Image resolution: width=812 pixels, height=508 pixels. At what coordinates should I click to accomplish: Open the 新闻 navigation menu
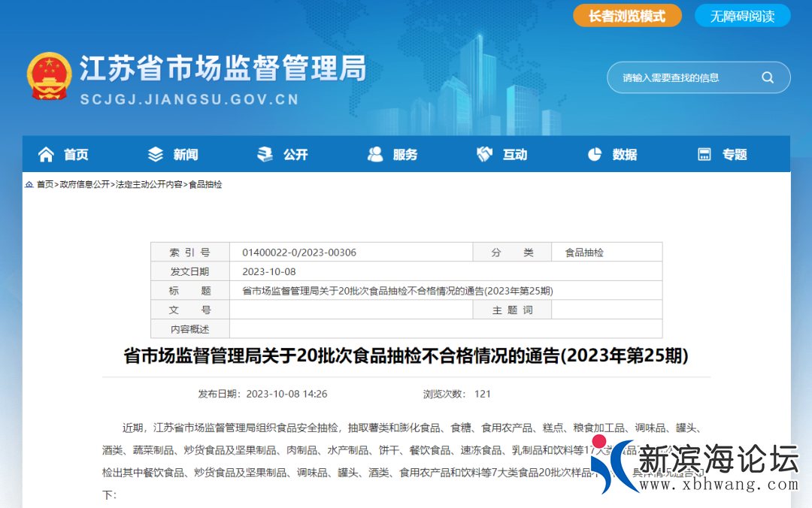pyautogui.click(x=186, y=155)
